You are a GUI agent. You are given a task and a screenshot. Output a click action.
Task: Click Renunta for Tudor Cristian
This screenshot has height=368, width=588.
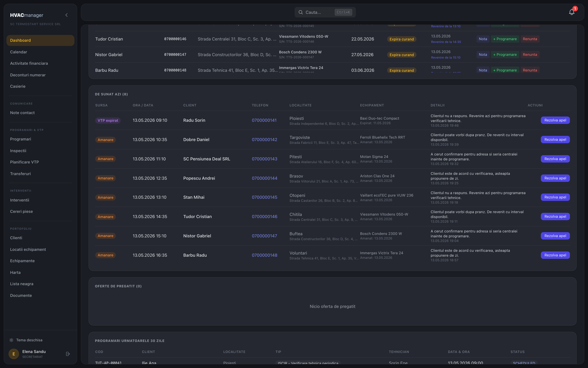point(530,39)
